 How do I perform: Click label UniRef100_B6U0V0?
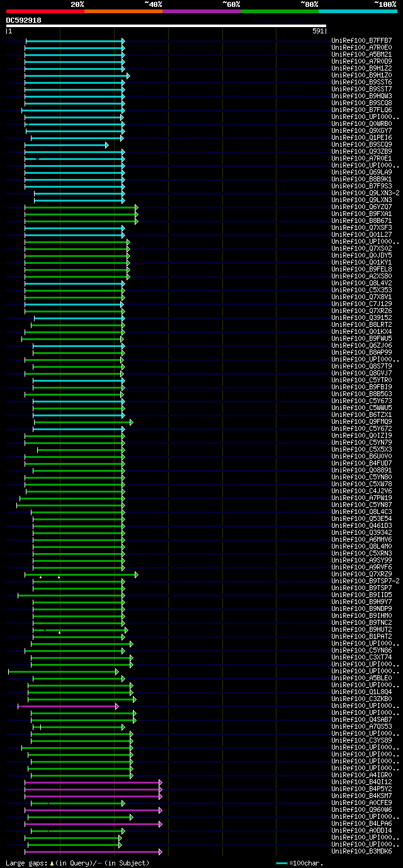[x=361, y=456]
